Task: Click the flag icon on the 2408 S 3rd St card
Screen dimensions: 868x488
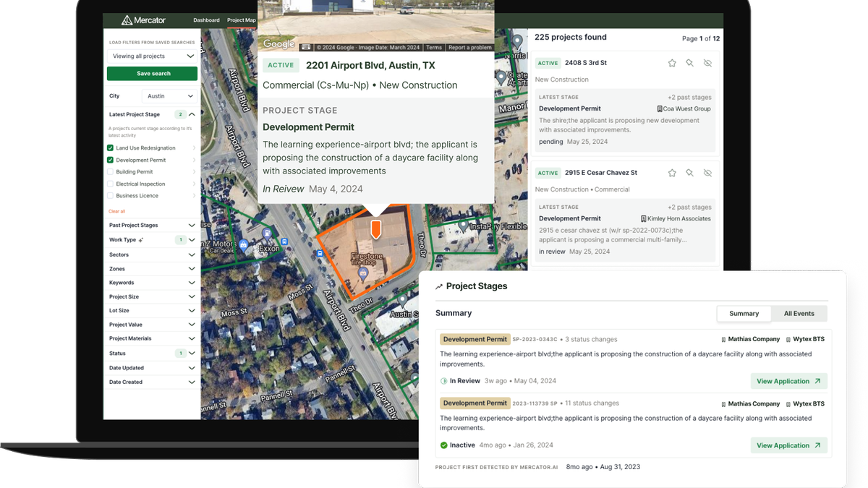Action: pyautogui.click(x=689, y=62)
